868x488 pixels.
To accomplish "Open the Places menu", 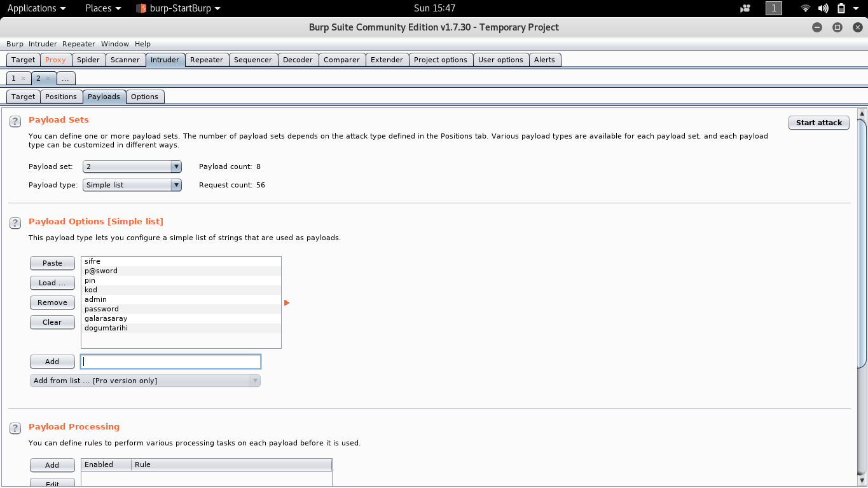I will pos(103,8).
